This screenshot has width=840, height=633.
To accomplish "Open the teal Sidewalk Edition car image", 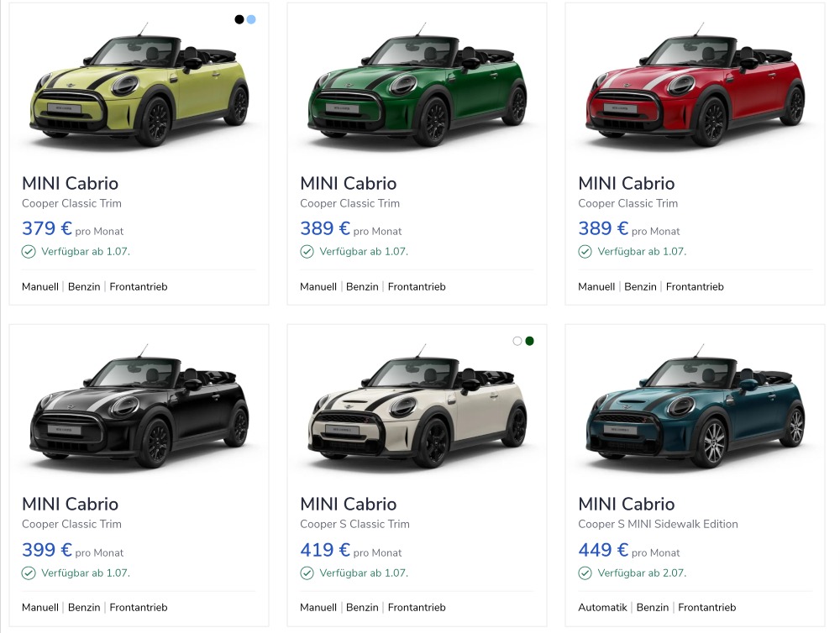I will coord(695,406).
